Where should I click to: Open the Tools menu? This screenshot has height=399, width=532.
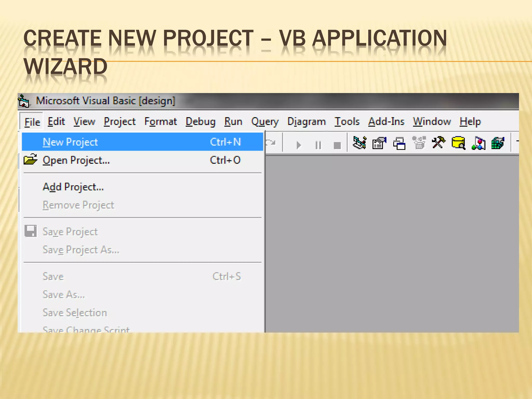point(347,122)
